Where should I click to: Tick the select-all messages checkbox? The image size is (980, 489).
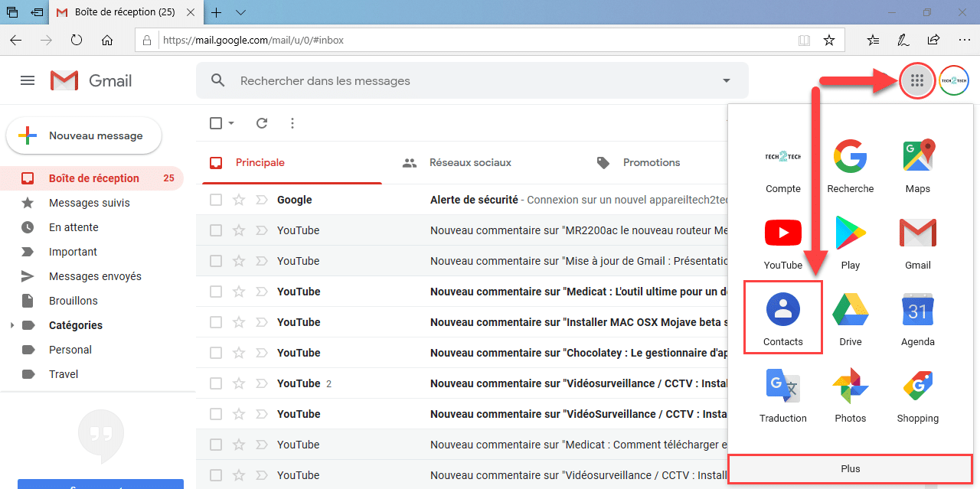tap(216, 123)
